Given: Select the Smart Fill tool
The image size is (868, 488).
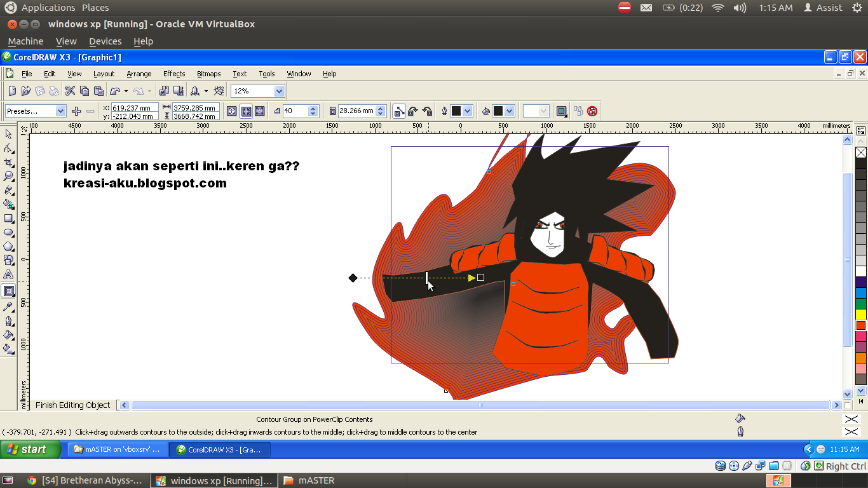Looking at the screenshot, I should click(8, 204).
